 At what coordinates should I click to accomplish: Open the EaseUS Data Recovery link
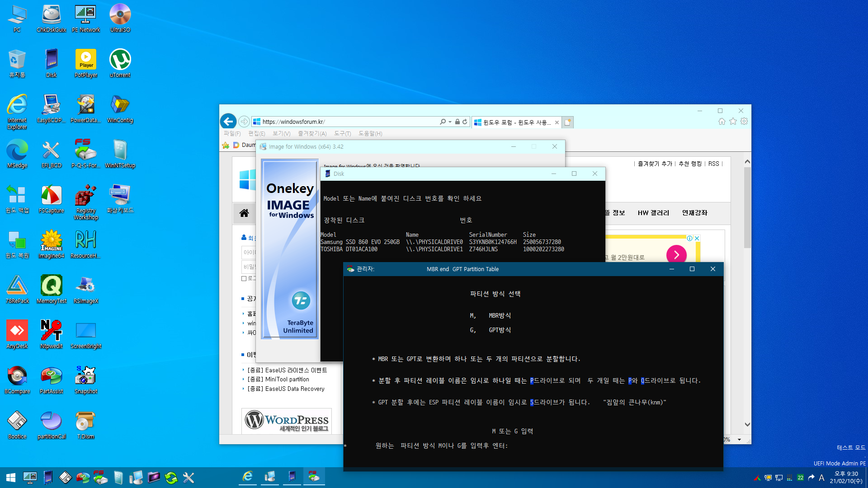[286, 389]
